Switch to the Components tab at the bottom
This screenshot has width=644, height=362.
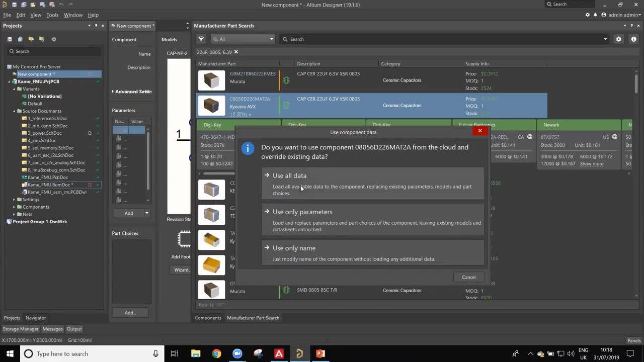(207, 318)
